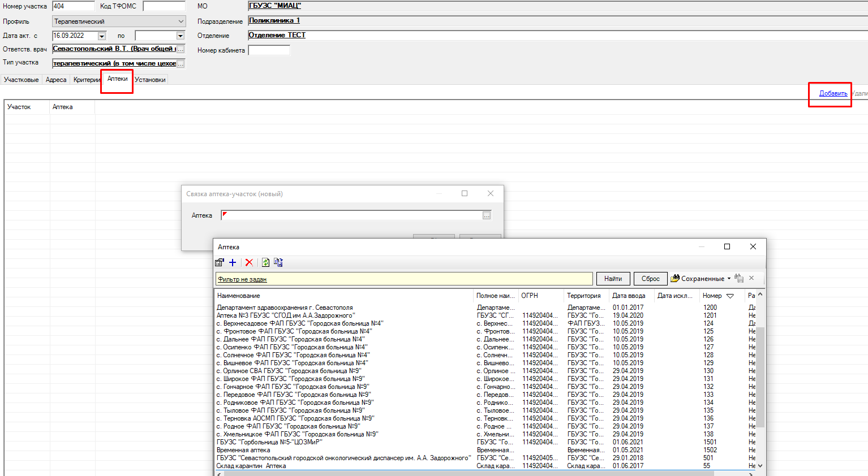Viewport: 868px width, 476px height.
Task: Open the Фильтр не задан link
Action: coord(242,279)
